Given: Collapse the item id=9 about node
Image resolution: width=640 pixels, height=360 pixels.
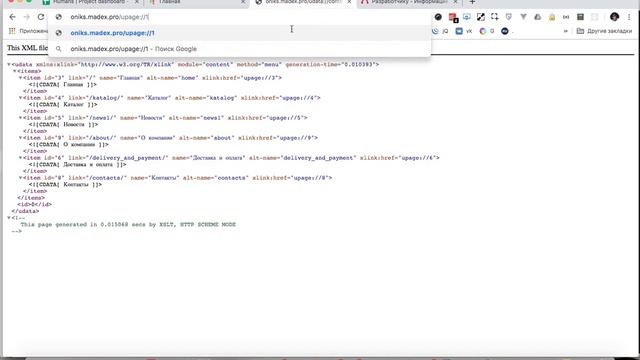Looking at the screenshot, I should (20, 138).
